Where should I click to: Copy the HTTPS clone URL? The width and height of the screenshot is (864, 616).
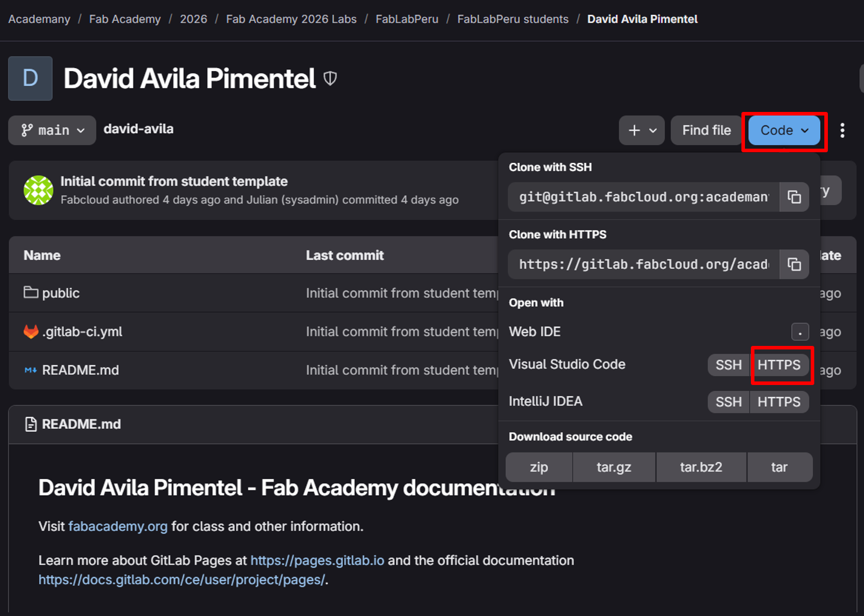pyautogui.click(x=794, y=265)
